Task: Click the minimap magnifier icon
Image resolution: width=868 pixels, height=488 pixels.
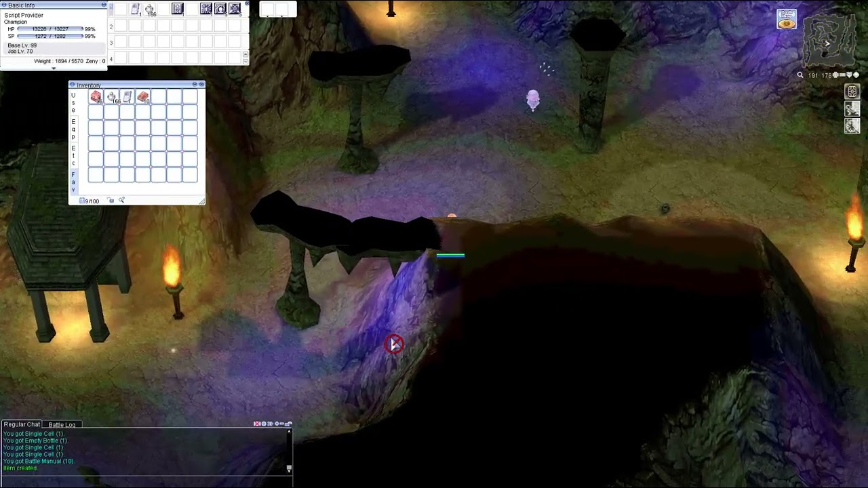Action: (800, 75)
